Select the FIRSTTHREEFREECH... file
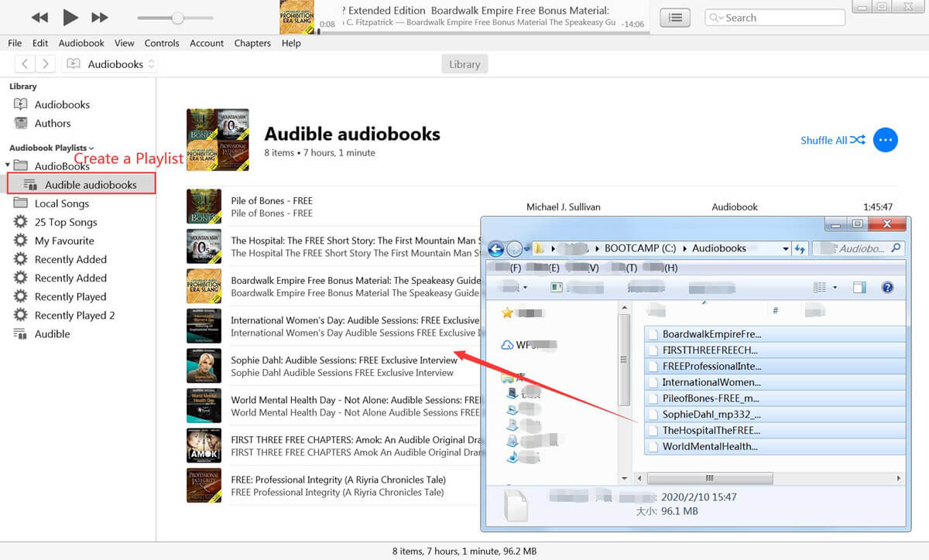 (x=775, y=350)
